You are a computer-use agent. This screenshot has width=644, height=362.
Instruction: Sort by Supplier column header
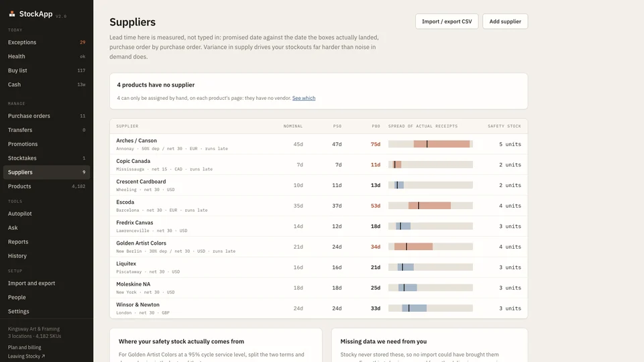[127, 126]
